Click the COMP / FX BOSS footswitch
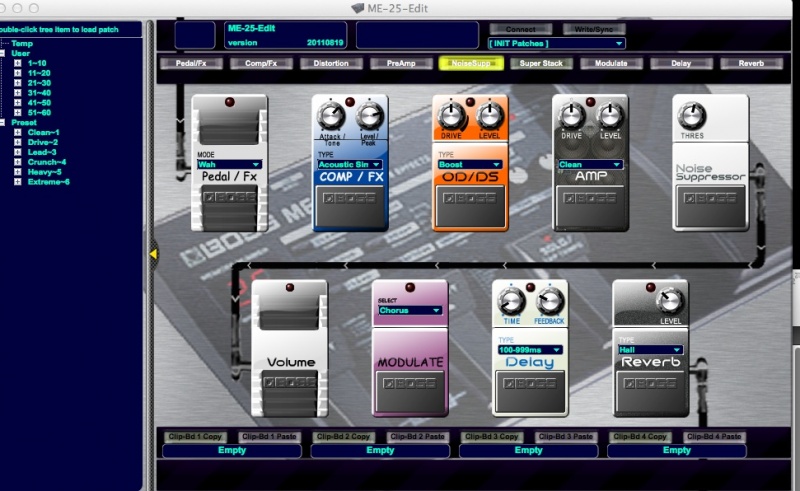 coord(350,206)
